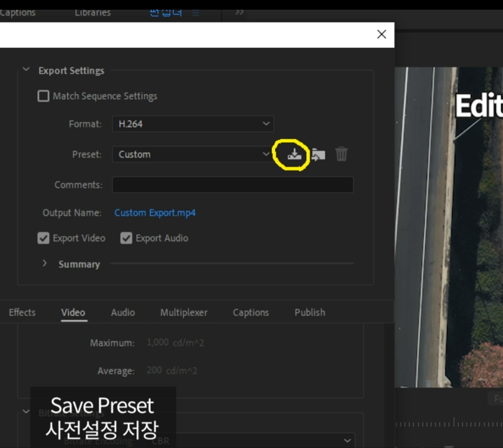Open the Captions panel tab at top
503x448 pixels.
point(18,13)
